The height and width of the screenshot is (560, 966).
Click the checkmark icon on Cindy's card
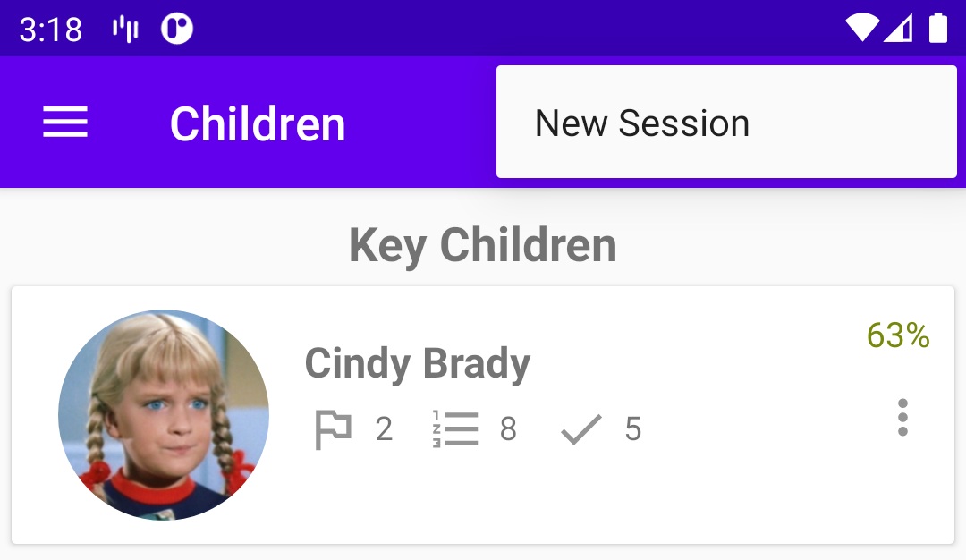tap(581, 430)
